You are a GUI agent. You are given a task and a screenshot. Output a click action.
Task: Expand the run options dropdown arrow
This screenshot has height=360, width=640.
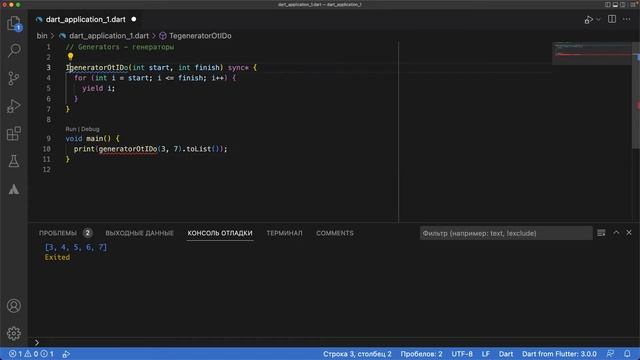click(x=598, y=20)
